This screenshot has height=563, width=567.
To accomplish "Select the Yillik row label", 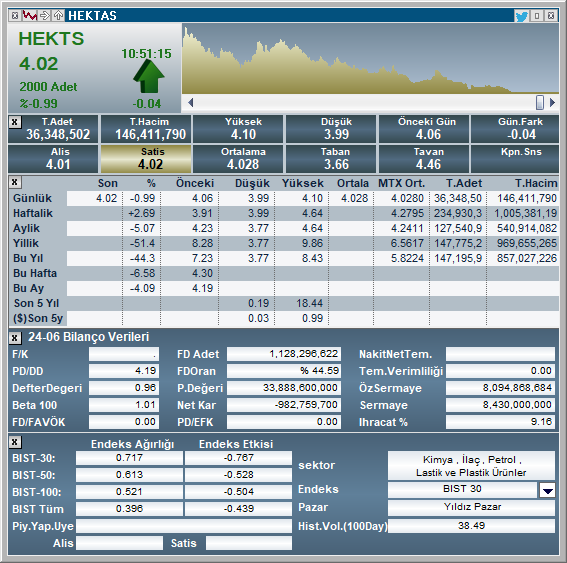I will coord(26,243).
